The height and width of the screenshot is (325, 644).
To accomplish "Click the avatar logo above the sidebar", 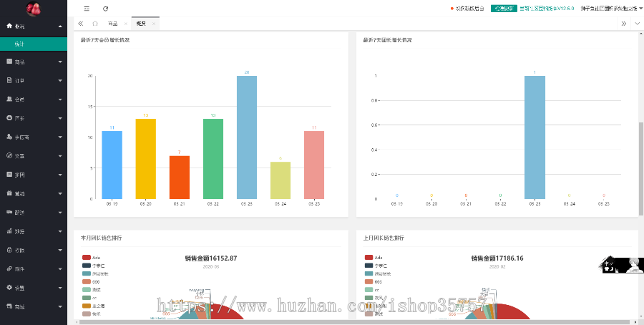I will pos(33,8).
